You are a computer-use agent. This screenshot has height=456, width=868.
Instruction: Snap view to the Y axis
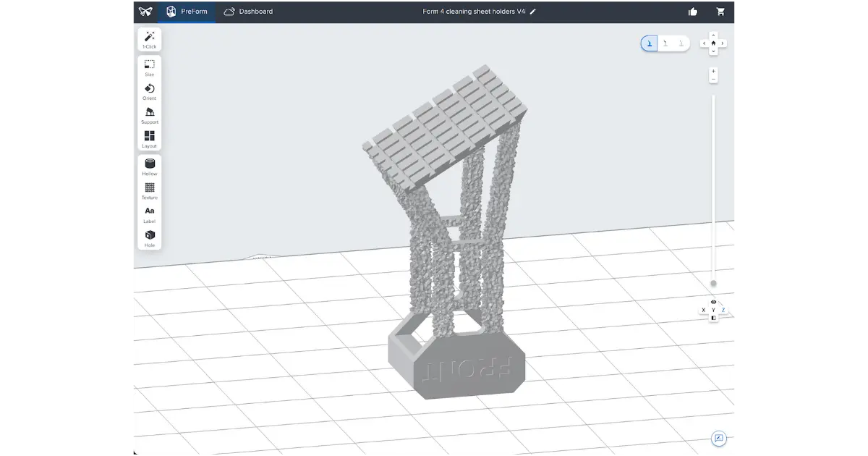[714, 311]
